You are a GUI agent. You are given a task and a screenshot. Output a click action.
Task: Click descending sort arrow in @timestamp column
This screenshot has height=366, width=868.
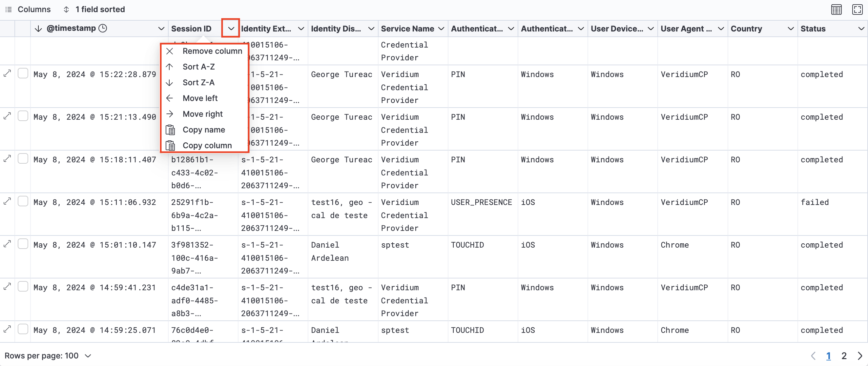[x=38, y=28]
